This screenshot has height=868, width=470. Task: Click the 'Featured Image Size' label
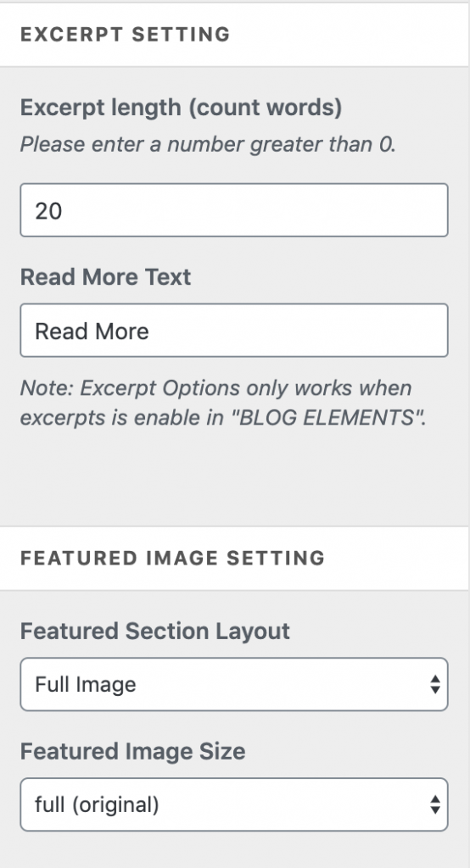[x=132, y=751]
